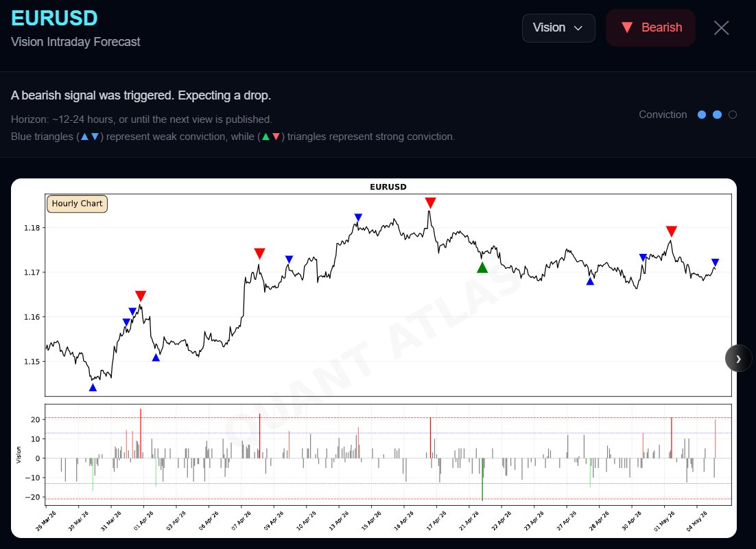Click the EURUSD heading title
The width and height of the screenshot is (756, 549).
click(x=54, y=19)
